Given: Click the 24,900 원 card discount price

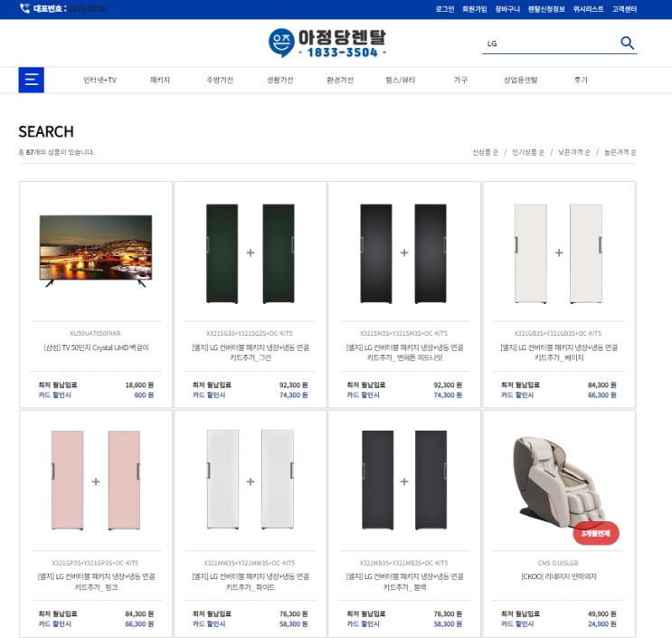Looking at the screenshot, I should 602,624.
